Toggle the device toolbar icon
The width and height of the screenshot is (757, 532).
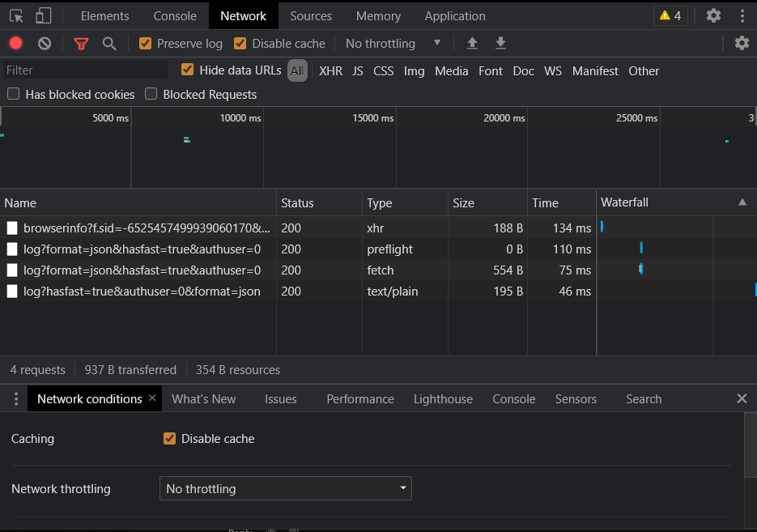[43, 15]
